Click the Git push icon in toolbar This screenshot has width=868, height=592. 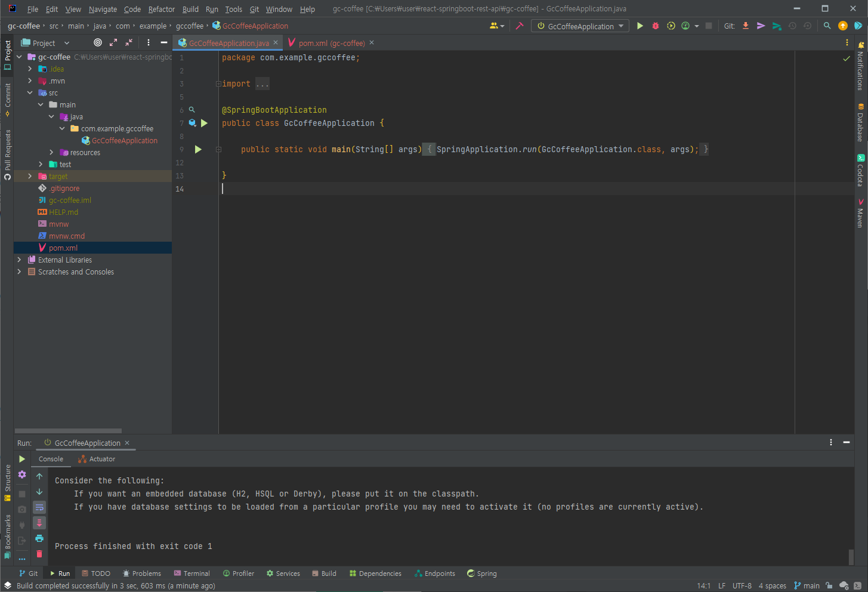tap(761, 26)
